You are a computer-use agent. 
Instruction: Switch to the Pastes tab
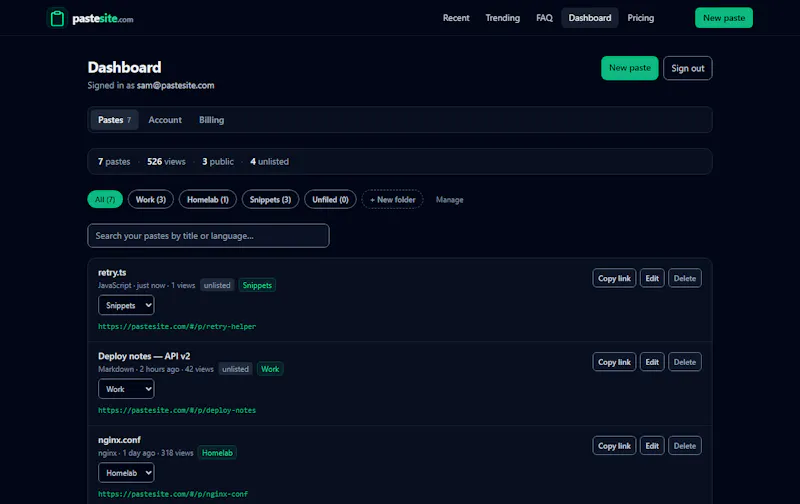point(114,120)
